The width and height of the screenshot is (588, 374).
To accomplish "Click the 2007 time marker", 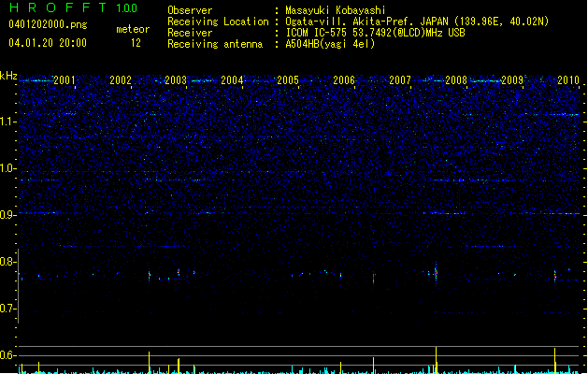I will click(400, 80).
